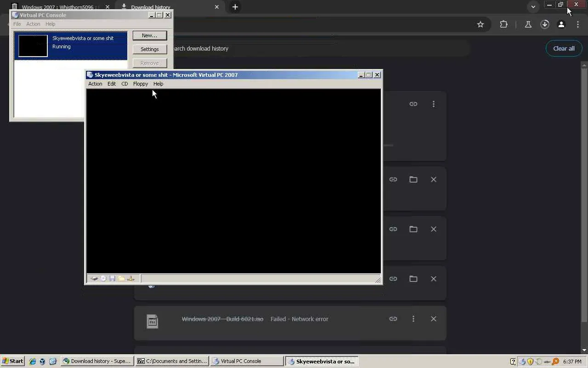Viewport: 588px width, 368px height.
Task: Expand the browser tab search chevron
Action: 533,7
